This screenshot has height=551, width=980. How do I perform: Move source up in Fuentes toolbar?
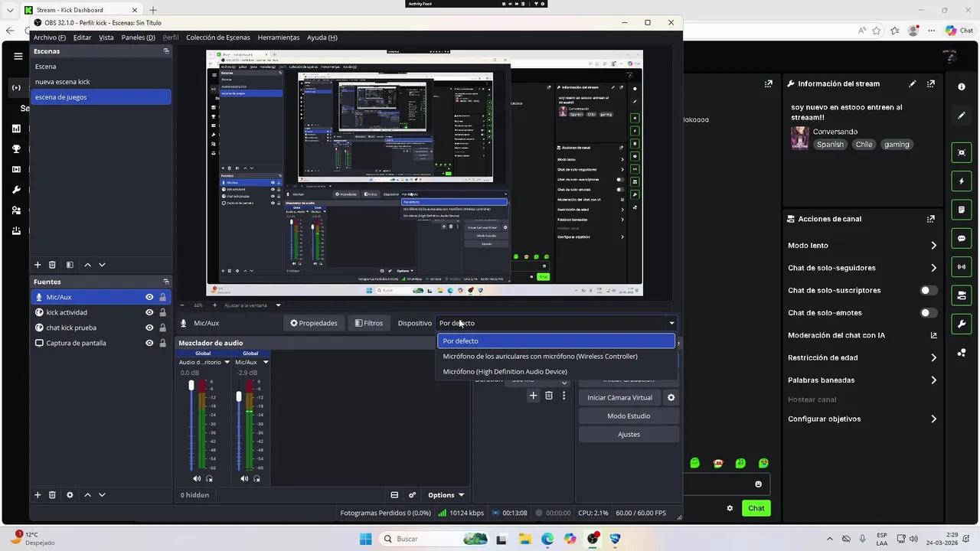coord(87,495)
